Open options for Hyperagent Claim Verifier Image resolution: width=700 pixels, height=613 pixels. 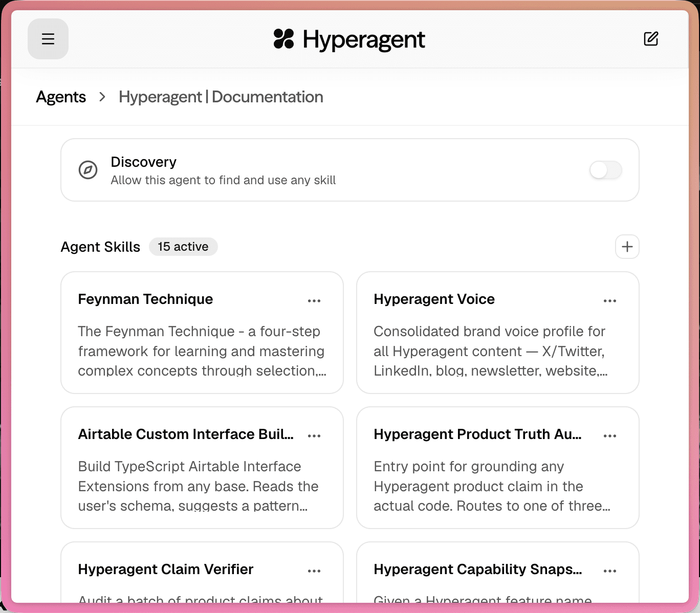[x=314, y=571]
